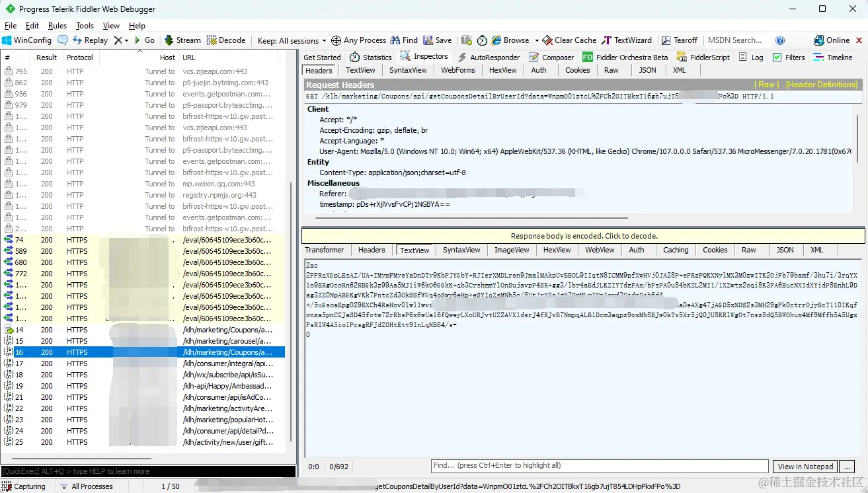Screen dimensions: 868x493
Task: Click the Find binoculars button
Action: coord(404,40)
